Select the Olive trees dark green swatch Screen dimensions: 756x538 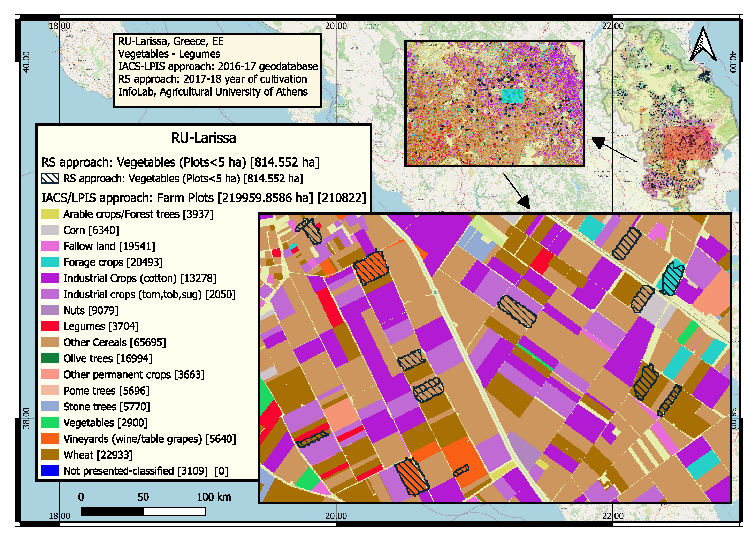point(50,358)
